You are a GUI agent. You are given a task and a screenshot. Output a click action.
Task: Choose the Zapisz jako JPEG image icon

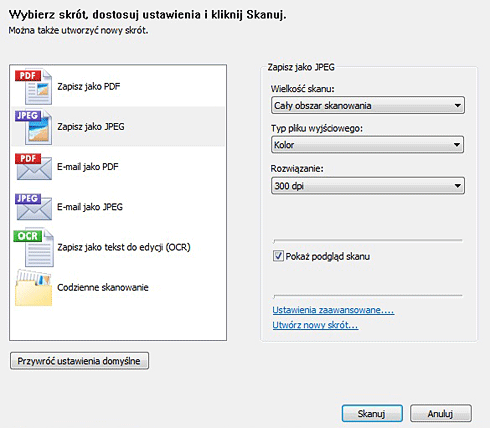[x=33, y=127]
